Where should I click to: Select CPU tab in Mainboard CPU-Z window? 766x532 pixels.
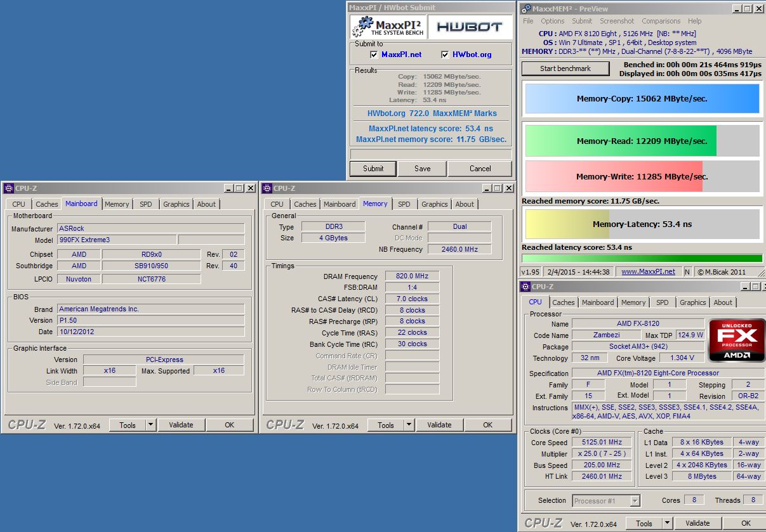click(x=19, y=204)
